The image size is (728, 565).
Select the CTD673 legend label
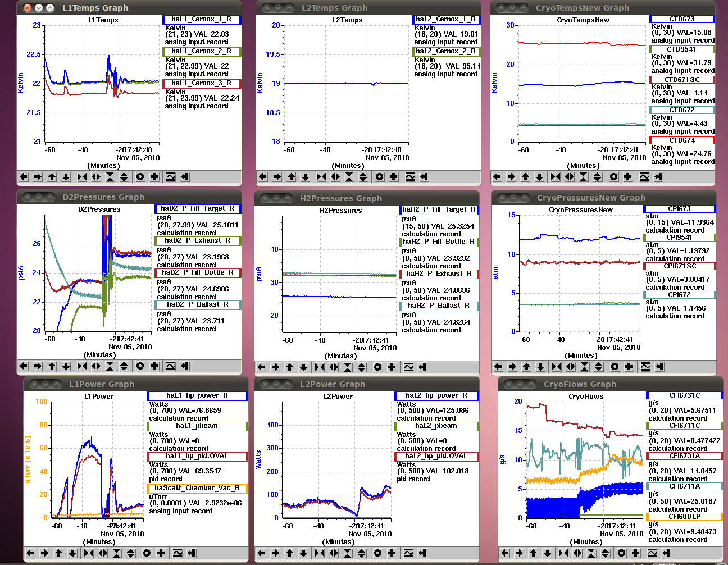coord(682,19)
